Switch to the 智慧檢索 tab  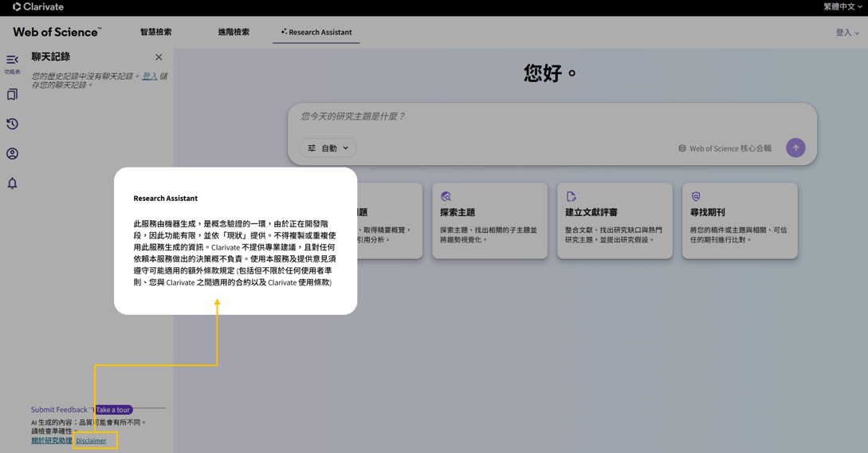pos(155,32)
